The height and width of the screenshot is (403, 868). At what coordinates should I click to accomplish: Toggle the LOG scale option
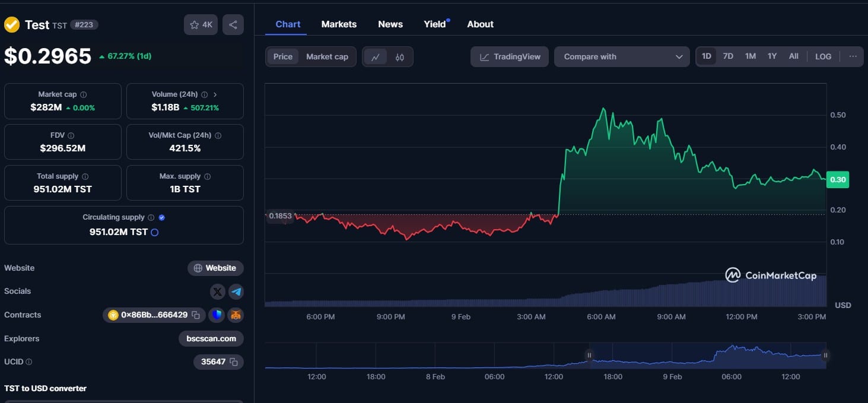824,56
